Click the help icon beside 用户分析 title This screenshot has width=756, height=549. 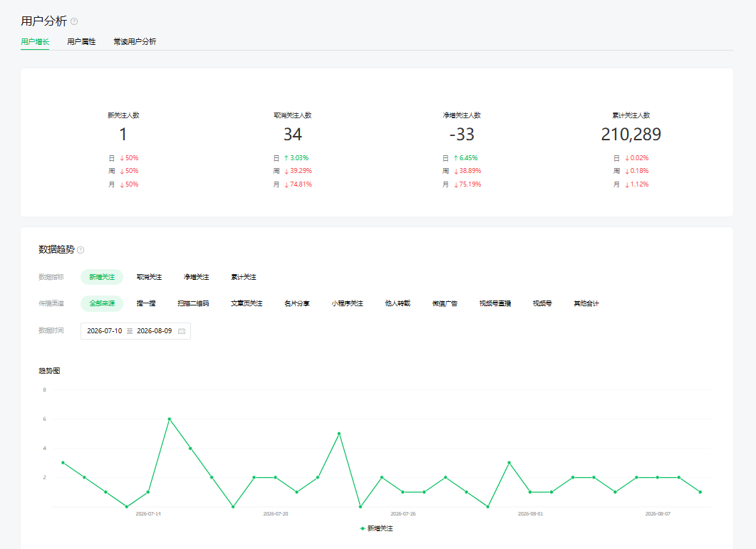tap(74, 21)
